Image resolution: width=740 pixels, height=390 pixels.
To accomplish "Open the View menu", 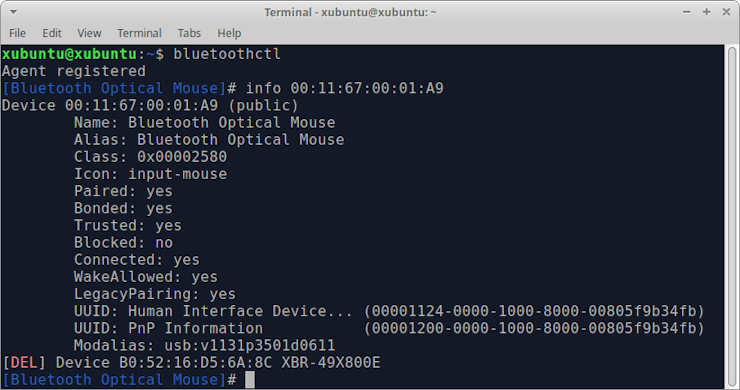I will pyautogui.click(x=89, y=33).
